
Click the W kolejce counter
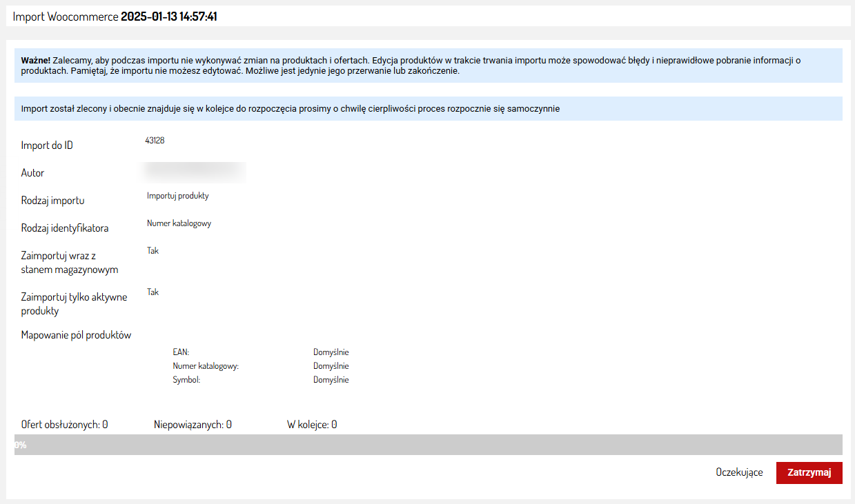(x=312, y=425)
